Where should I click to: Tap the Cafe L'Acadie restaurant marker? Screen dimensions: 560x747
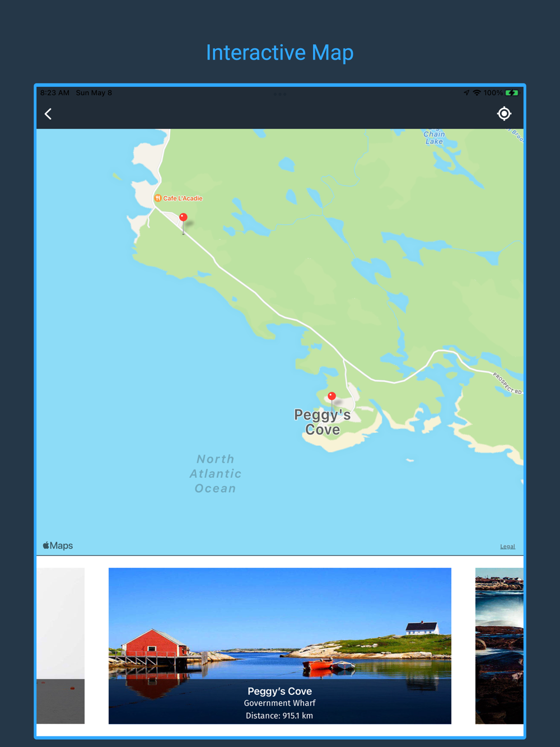coord(158,198)
